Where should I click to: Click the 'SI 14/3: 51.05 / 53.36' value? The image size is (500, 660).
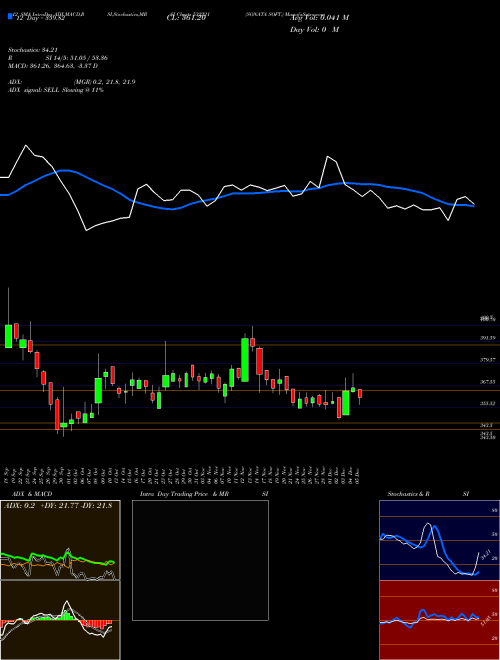(77, 58)
